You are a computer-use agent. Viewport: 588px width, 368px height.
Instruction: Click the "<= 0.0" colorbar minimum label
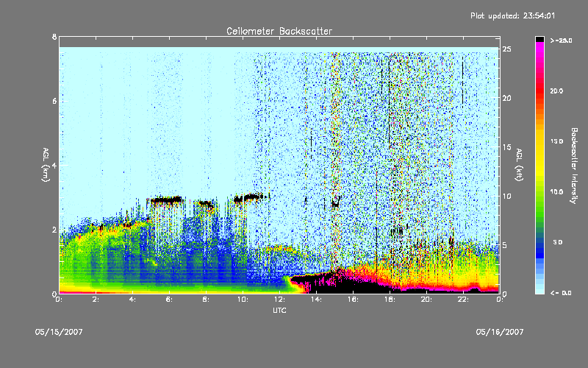[561, 293]
